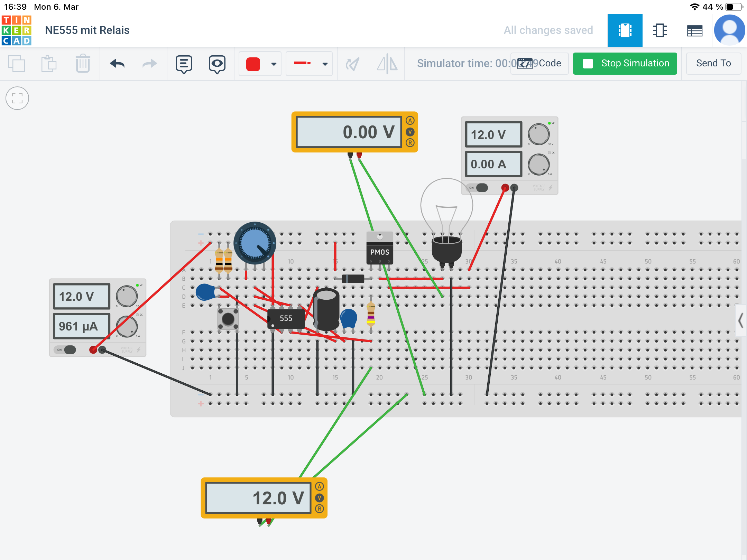Screen dimensions: 747x560
Task: Select the Amperage mode on top multimeter
Action: point(410,121)
